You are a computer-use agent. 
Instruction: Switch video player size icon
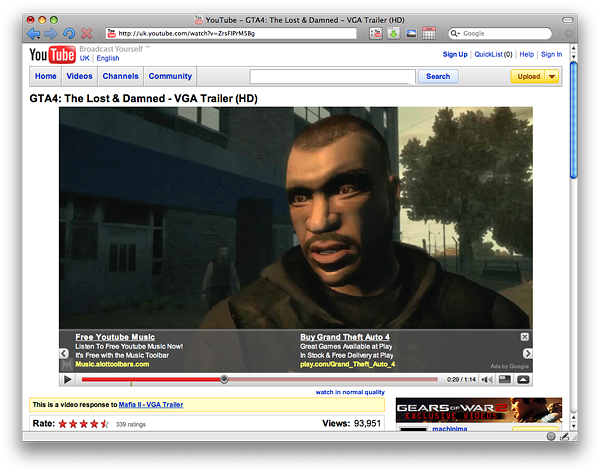click(505, 379)
